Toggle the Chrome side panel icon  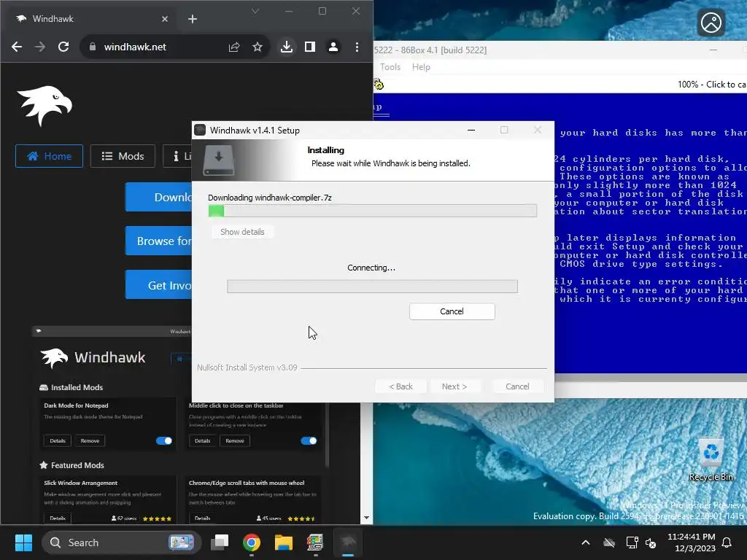pos(309,47)
